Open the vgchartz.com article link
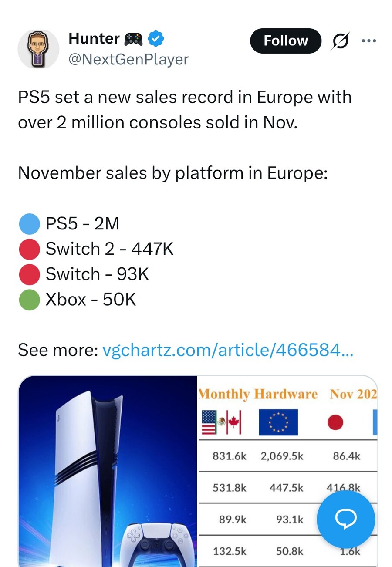This screenshot has height=567, width=392. point(227,350)
